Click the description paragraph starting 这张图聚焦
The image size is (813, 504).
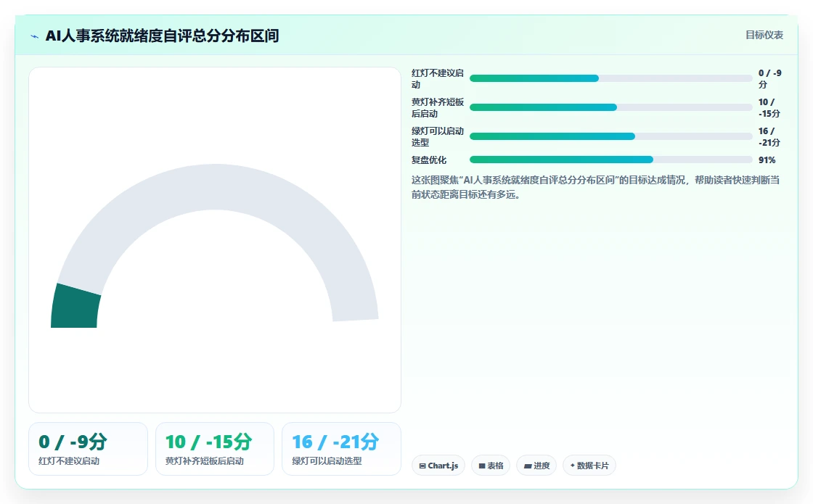tap(595, 188)
